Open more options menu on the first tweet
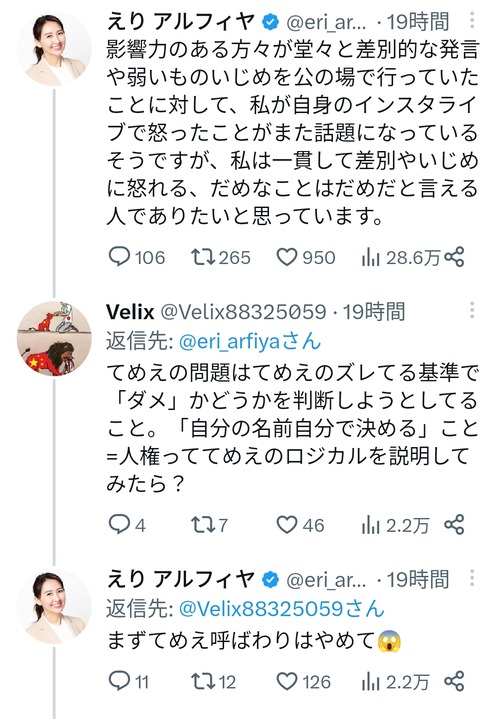500x719 pixels. pos(472,20)
